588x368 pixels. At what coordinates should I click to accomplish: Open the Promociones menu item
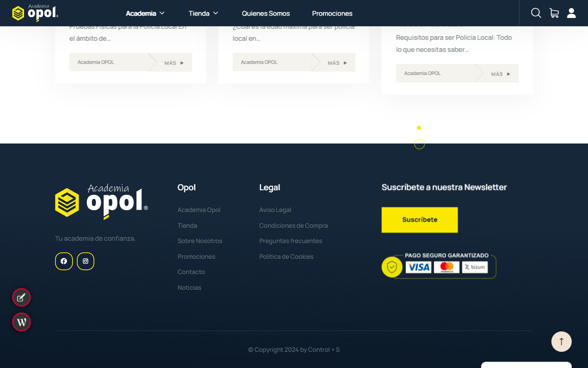click(x=332, y=13)
